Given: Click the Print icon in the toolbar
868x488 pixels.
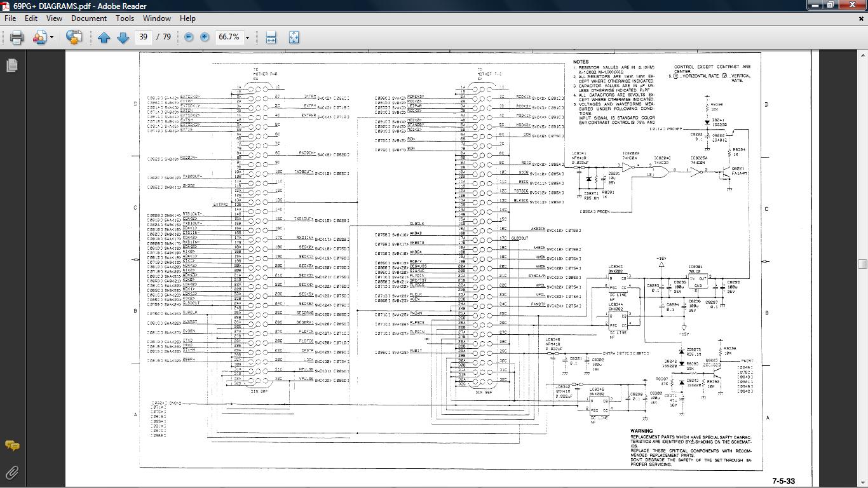Looking at the screenshot, I should pos(17,37).
